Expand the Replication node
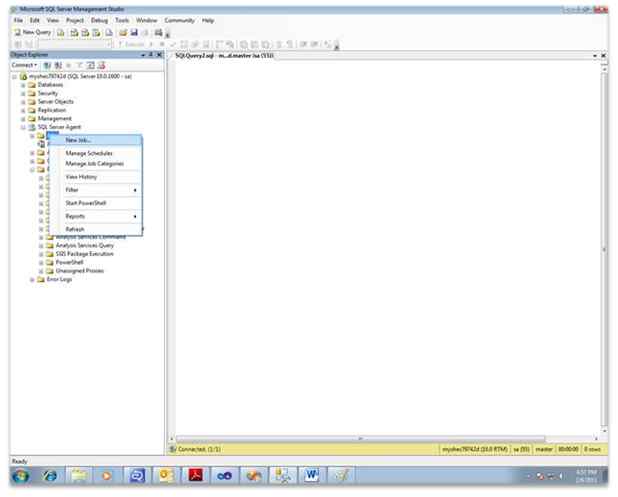 tap(23, 110)
